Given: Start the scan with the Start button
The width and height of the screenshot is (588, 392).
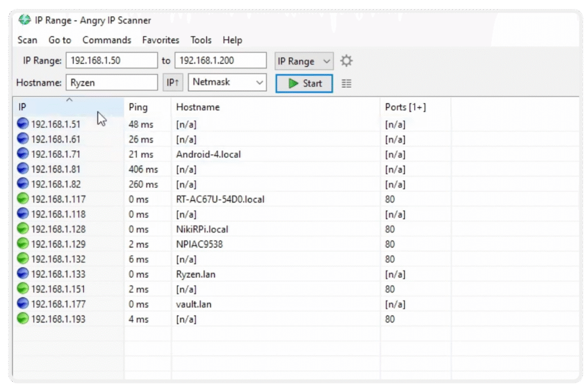Looking at the screenshot, I should [x=304, y=83].
